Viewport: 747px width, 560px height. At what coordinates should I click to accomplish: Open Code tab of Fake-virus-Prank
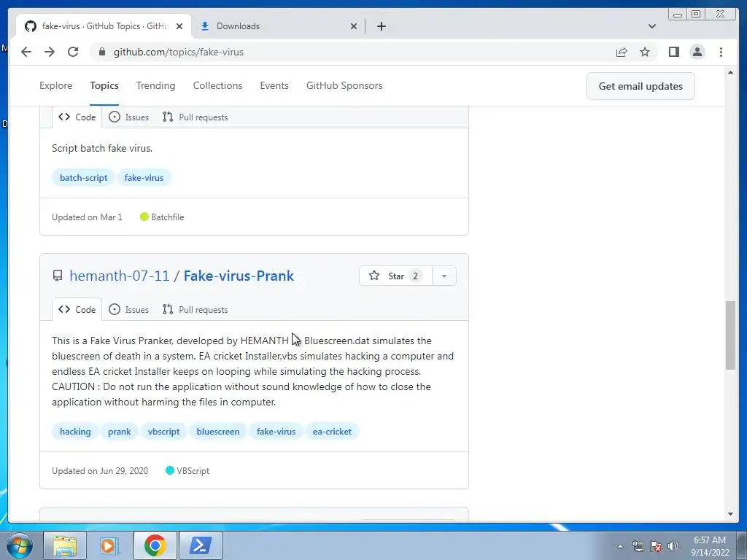click(x=77, y=309)
